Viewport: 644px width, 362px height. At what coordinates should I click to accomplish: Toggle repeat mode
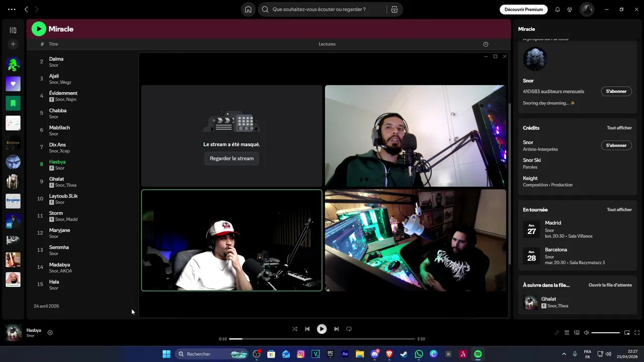pos(349,329)
